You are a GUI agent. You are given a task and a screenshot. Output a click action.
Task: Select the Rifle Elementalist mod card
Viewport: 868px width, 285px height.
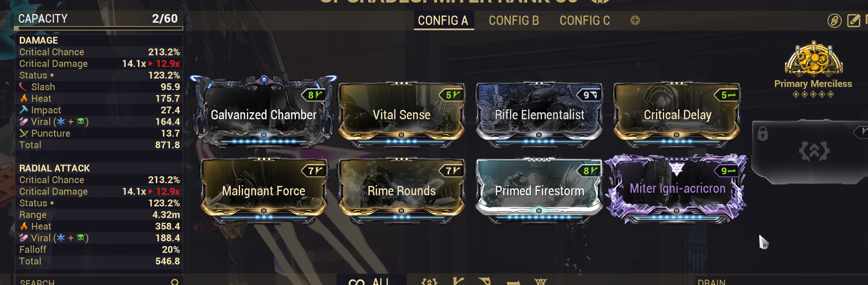click(539, 113)
